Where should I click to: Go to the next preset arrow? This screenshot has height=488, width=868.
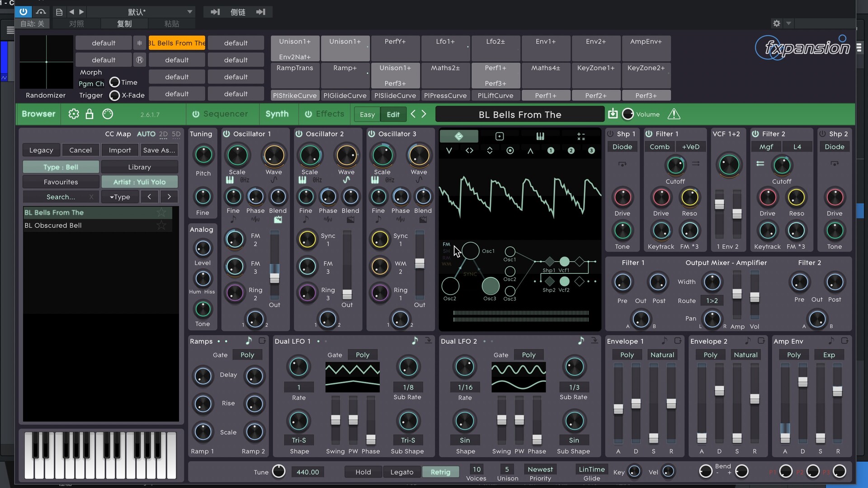click(x=424, y=114)
